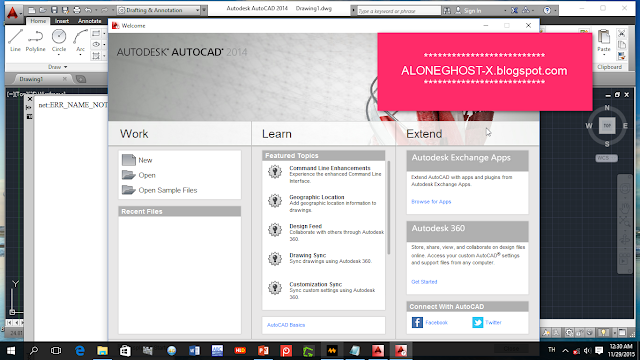Click New in the Work section
640x360 pixels.
click(x=145, y=160)
